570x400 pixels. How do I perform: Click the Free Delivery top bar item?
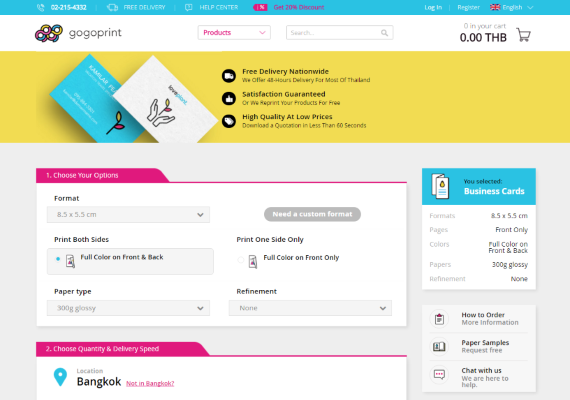click(136, 7)
